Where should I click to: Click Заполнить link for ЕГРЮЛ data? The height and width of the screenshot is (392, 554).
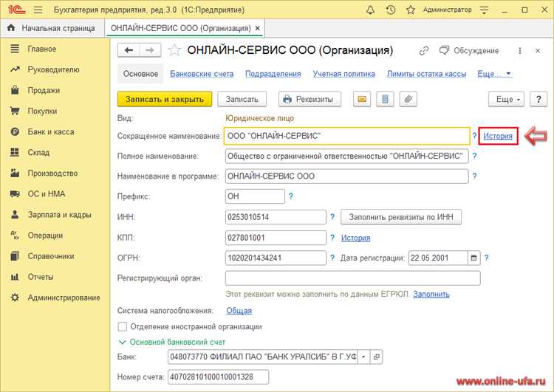(431, 294)
